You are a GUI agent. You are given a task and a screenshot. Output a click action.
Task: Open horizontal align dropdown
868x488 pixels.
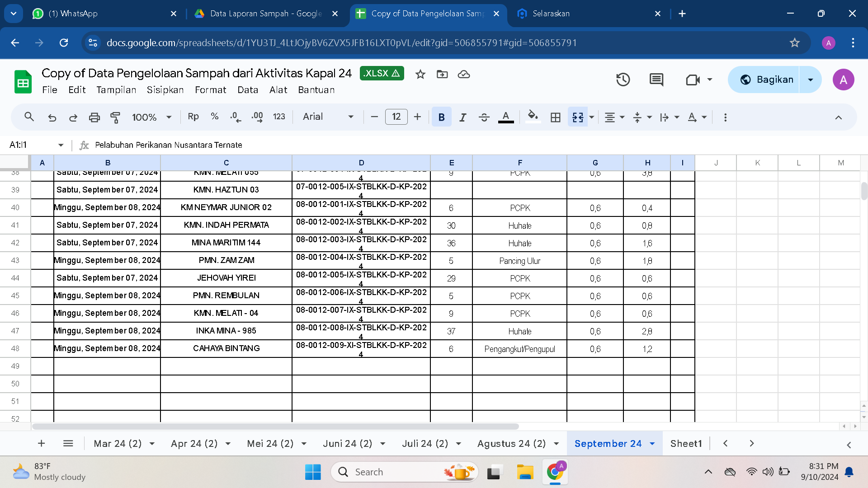614,117
